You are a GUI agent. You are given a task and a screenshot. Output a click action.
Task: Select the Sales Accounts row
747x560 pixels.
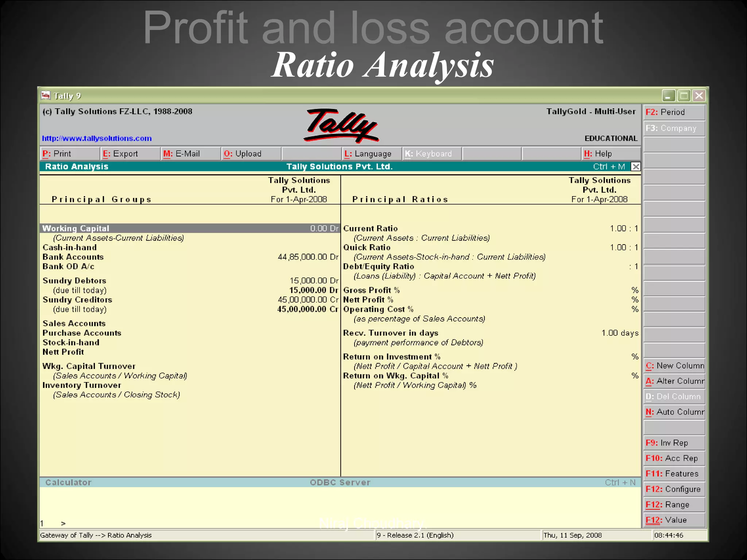click(190, 323)
